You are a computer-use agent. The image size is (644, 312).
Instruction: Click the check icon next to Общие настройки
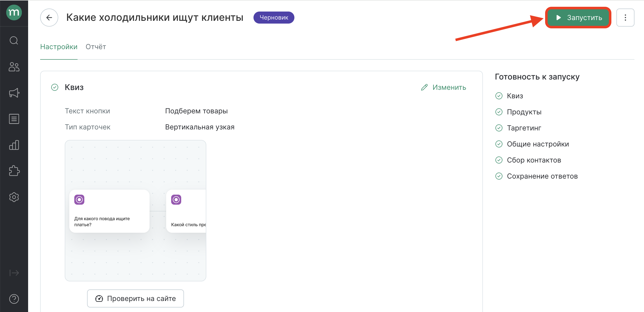pos(499,144)
